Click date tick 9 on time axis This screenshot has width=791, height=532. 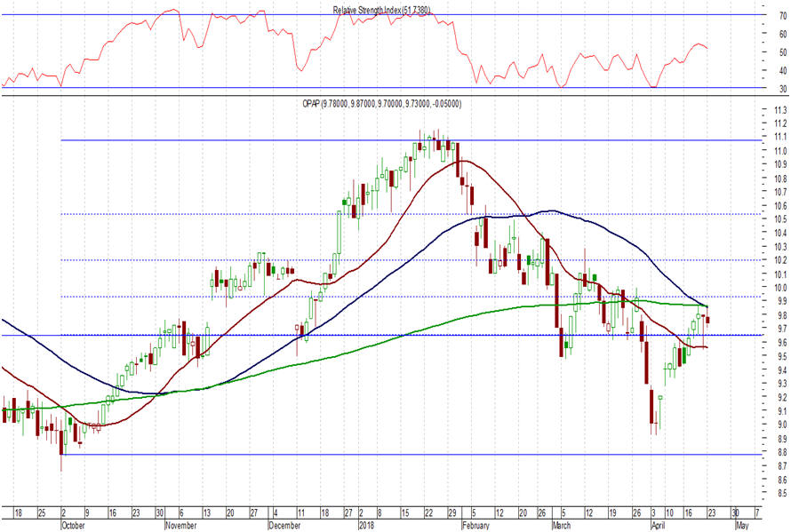[x=87, y=513]
